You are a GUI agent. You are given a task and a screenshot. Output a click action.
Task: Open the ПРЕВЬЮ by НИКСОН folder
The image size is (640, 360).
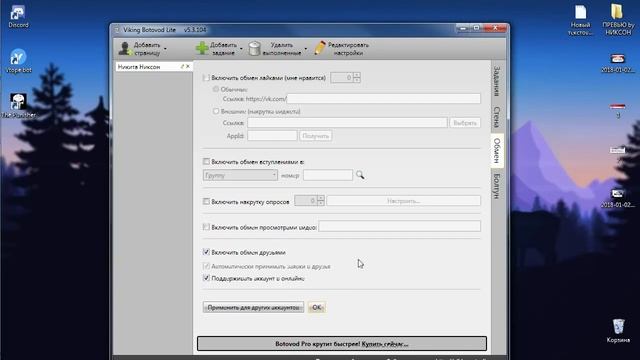[618, 19]
